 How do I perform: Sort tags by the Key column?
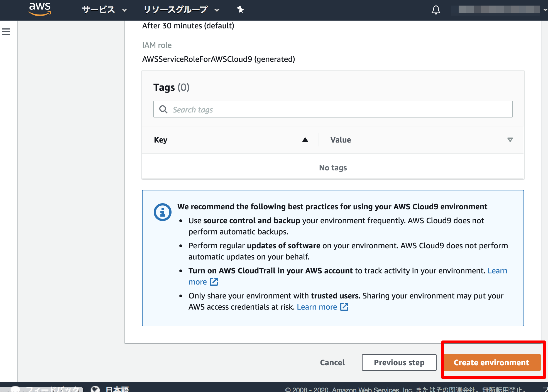[x=305, y=140]
